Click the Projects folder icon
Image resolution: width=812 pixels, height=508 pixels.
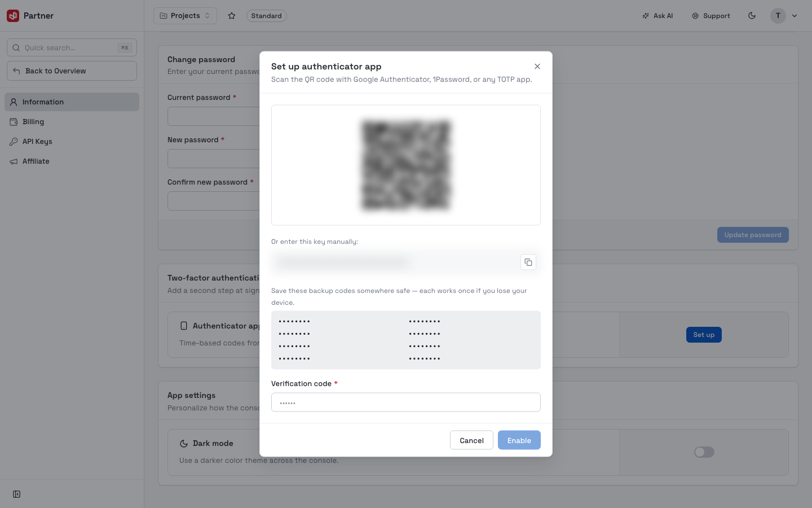[164, 16]
